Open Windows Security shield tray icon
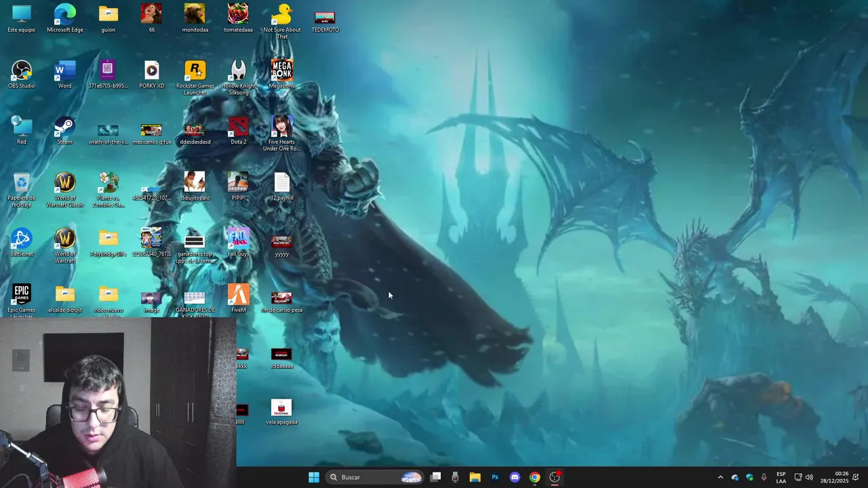The image size is (868, 488). pyautogui.click(x=749, y=477)
